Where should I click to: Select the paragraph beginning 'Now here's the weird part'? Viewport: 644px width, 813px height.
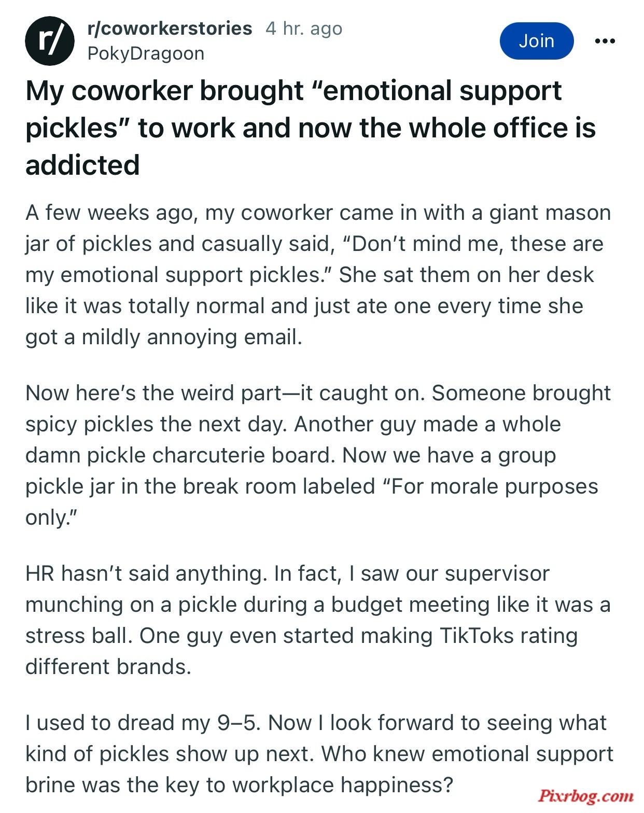[x=318, y=455]
